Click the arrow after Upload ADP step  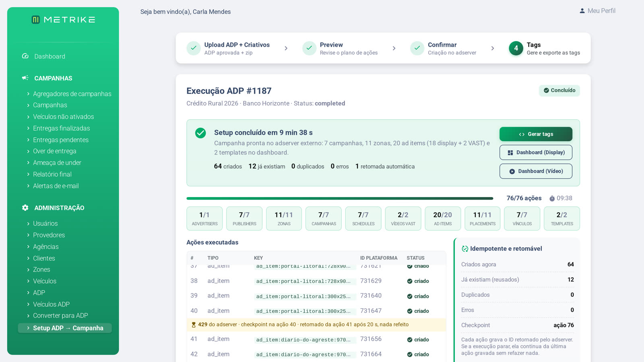(x=286, y=48)
